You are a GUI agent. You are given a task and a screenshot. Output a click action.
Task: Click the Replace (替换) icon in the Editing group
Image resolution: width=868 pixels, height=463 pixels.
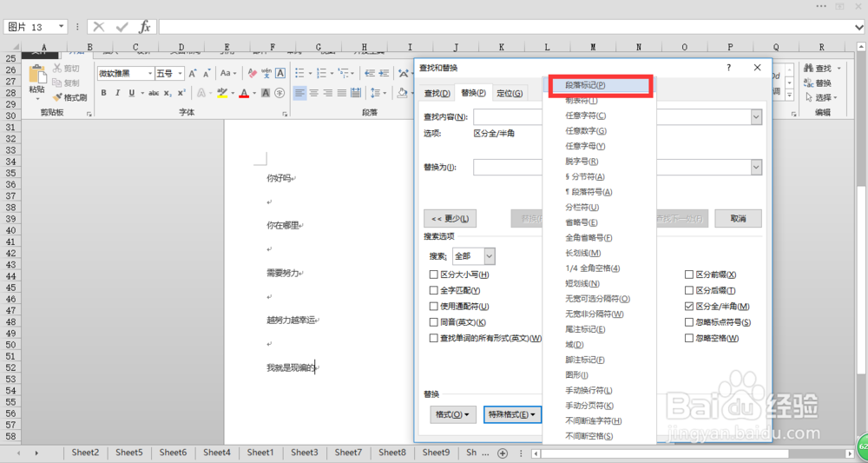pos(808,83)
